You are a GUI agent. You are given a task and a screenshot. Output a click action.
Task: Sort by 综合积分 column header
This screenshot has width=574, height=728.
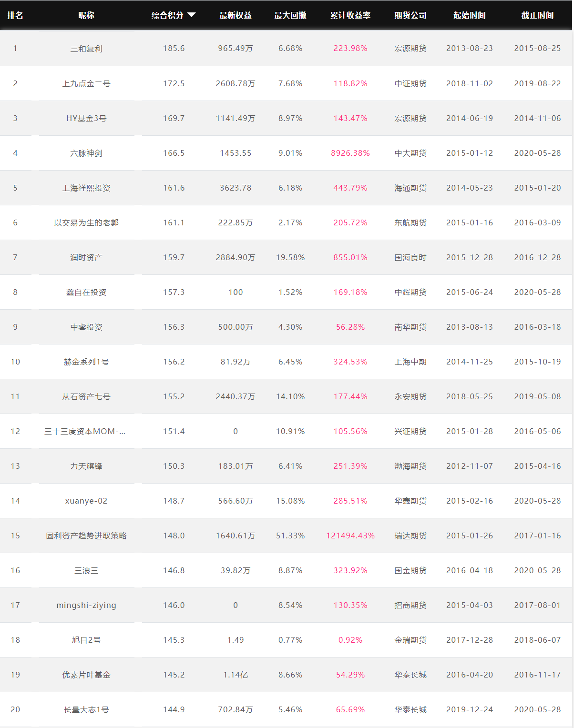pyautogui.click(x=167, y=15)
